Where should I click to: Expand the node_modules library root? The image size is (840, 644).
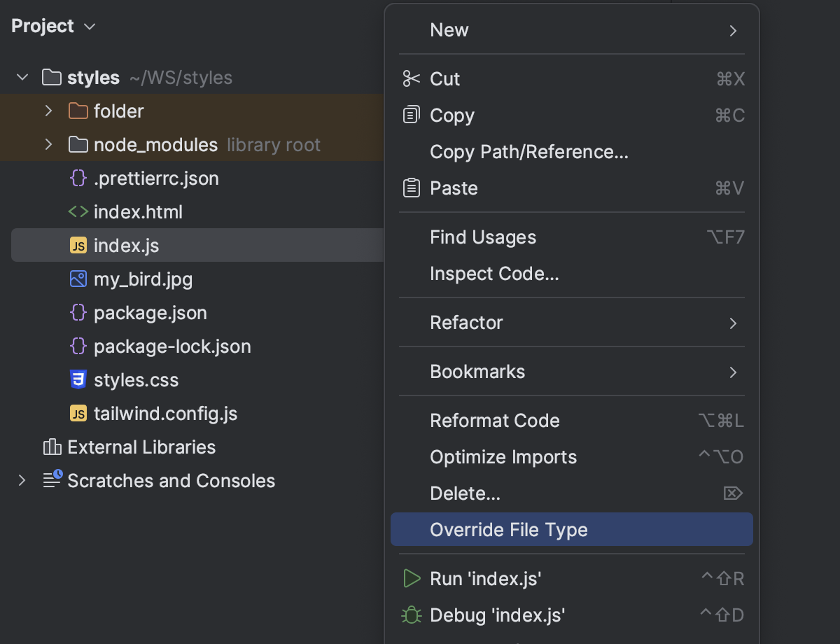[x=47, y=145]
